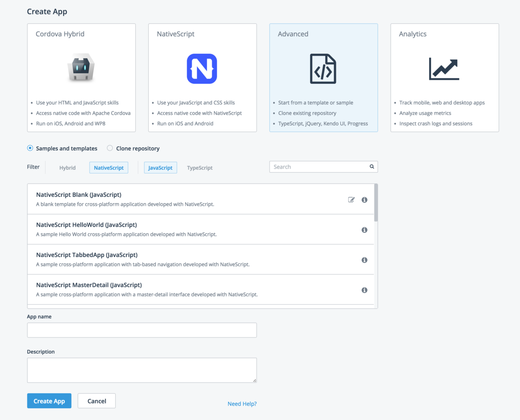Select Clone repository radio button
520x420 pixels.
point(110,148)
